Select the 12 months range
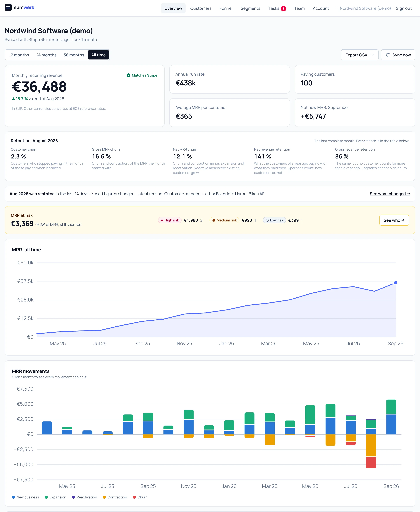Screen dimensions: 420x512 pyautogui.click(x=19, y=55)
